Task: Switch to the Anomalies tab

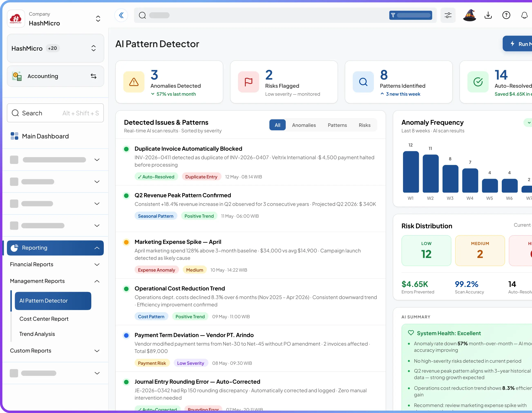Action: pyautogui.click(x=304, y=125)
